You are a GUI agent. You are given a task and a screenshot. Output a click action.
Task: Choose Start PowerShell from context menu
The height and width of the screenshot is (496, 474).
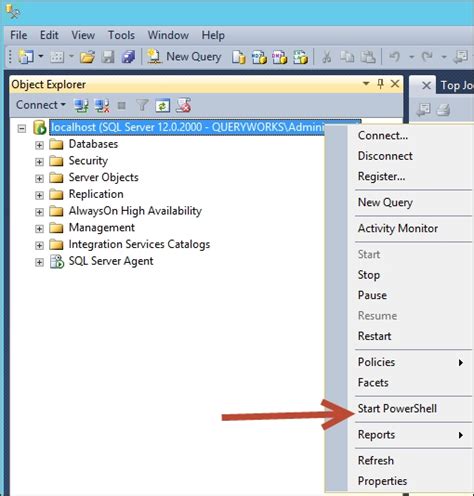397,408
